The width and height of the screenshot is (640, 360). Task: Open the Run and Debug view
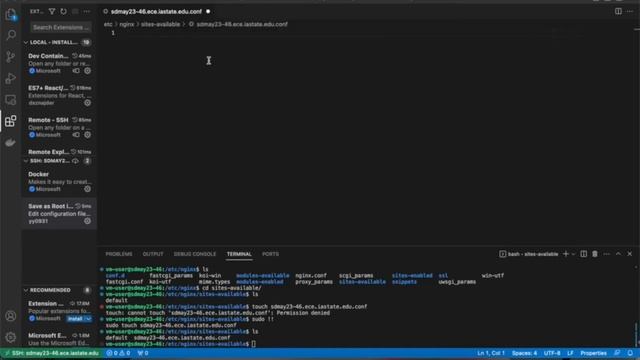11,78
